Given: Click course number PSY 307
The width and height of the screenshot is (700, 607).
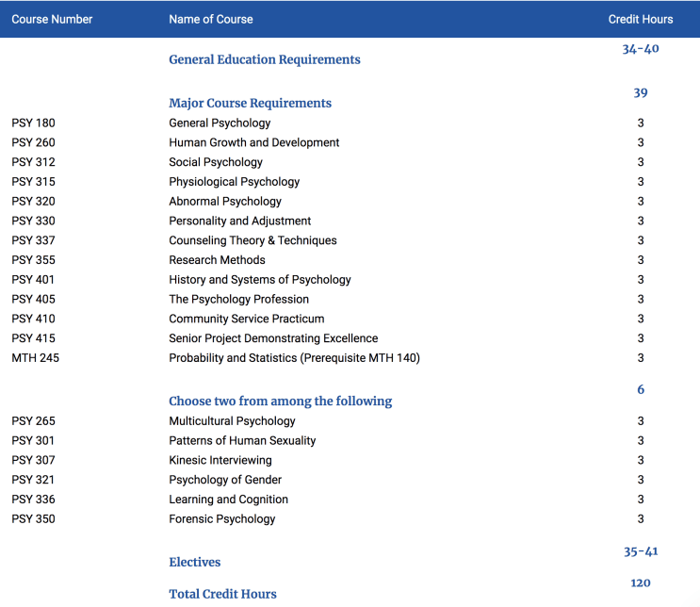Looking at the screenshot, I should coord(34,461).
